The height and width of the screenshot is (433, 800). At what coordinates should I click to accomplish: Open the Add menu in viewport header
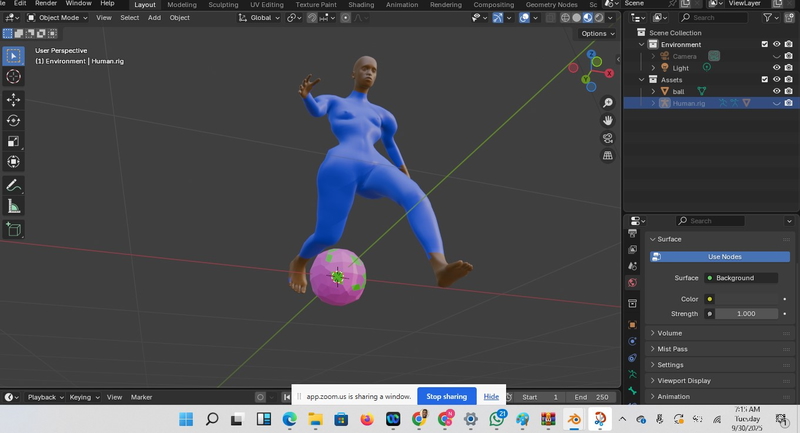pyautogui.click(x=154, y=17)
